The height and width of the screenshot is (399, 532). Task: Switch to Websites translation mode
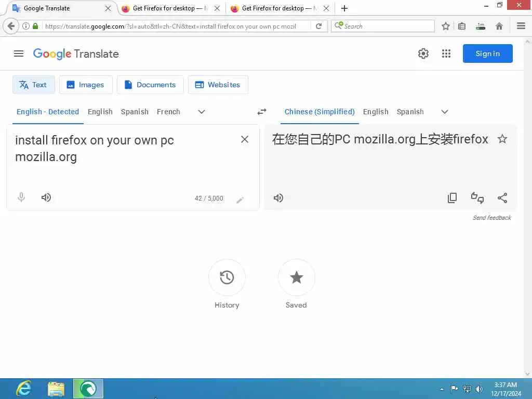pyautogui.click(x=218, y=85)
